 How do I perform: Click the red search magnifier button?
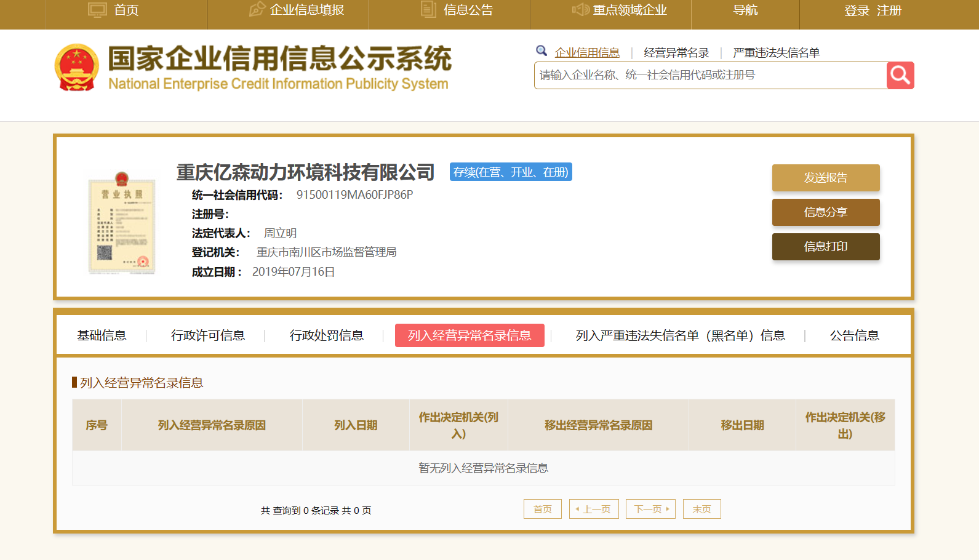900,75
